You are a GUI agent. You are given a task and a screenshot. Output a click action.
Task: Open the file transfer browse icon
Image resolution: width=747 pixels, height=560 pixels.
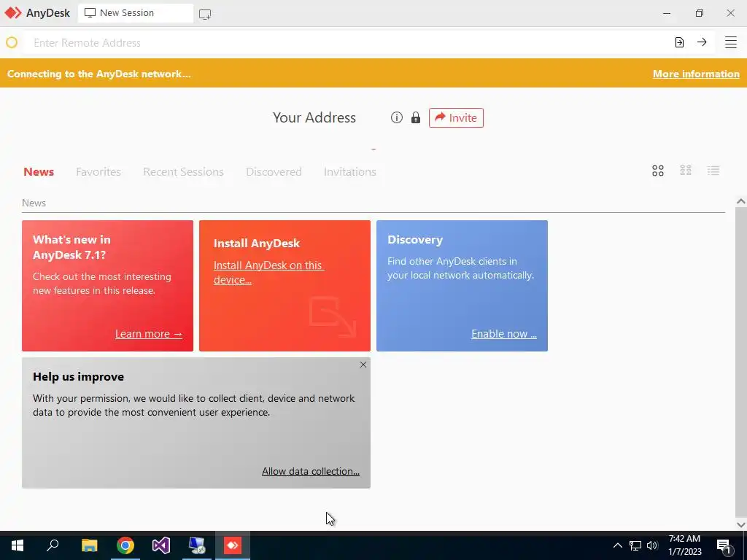pyautogui.click(x=679, y=42)
